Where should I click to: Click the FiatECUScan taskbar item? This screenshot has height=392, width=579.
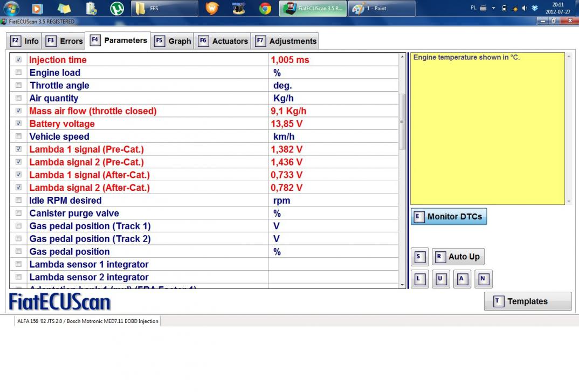point(313,8)
